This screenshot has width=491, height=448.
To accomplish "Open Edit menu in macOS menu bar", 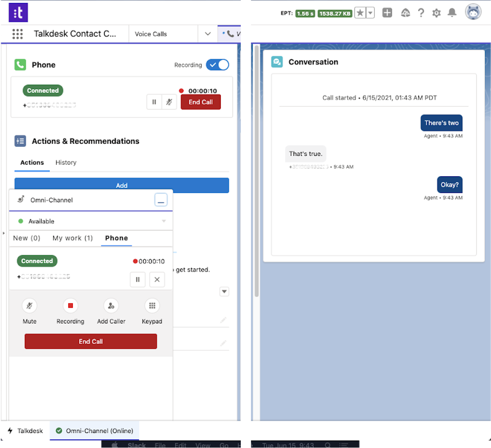I will pos(181,445).
